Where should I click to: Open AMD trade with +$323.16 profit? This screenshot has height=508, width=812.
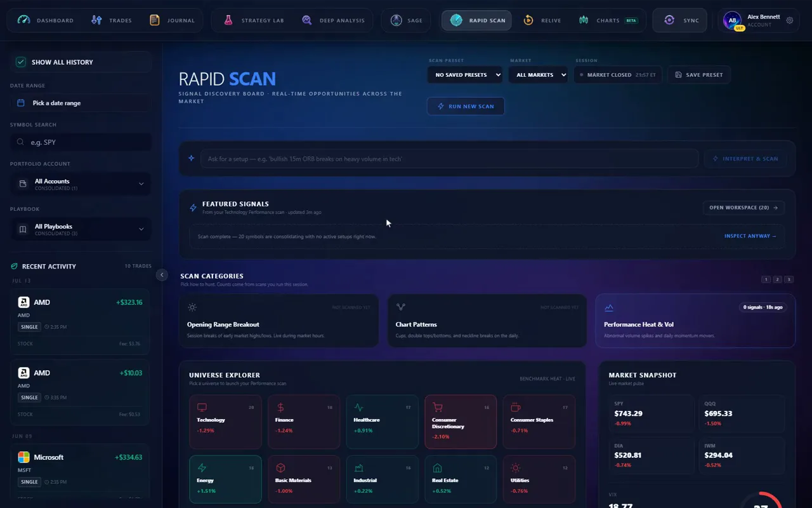[x=80, y=321]
